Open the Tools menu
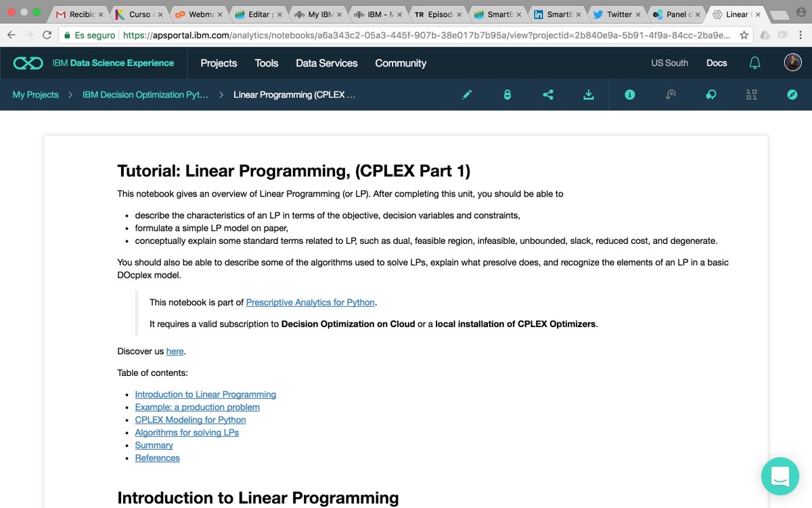This screenshot has width=812, height=508. [x=267, y=63]
